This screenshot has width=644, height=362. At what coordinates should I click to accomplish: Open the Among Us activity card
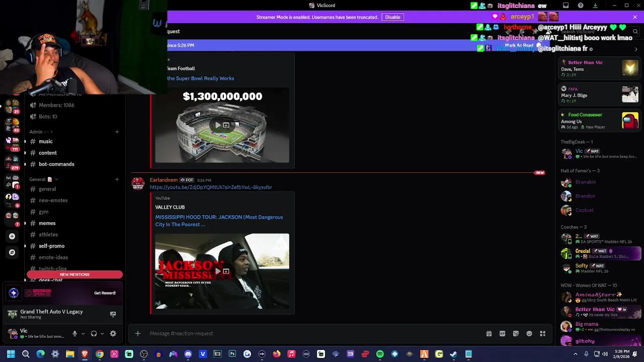[x=599, y=121]
